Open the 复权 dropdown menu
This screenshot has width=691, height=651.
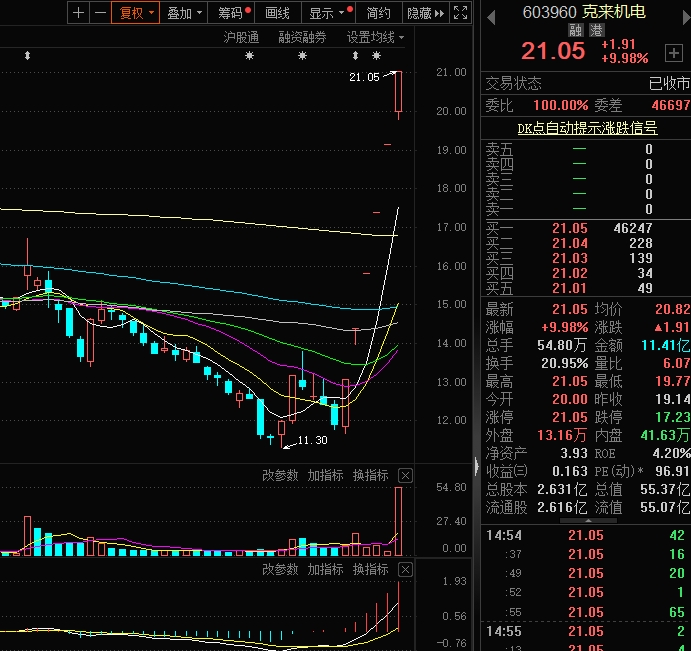click(x=136, y=13)
